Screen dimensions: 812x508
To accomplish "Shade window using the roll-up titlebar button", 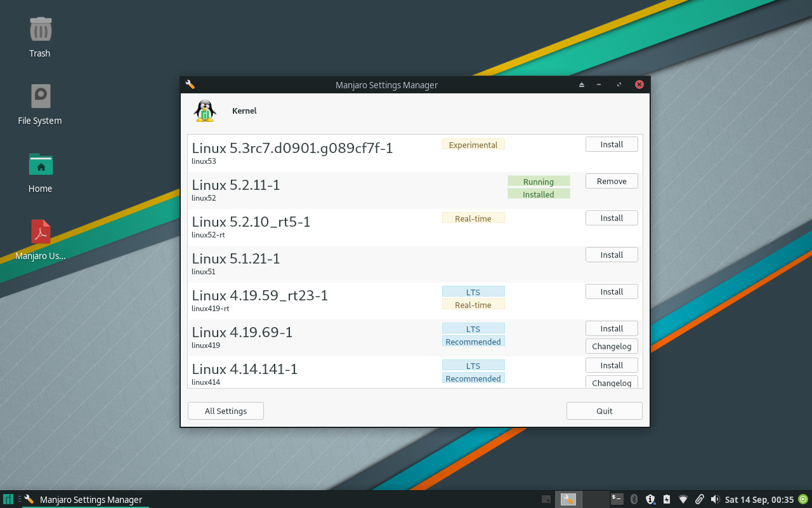I will click(x=581, y=84).
